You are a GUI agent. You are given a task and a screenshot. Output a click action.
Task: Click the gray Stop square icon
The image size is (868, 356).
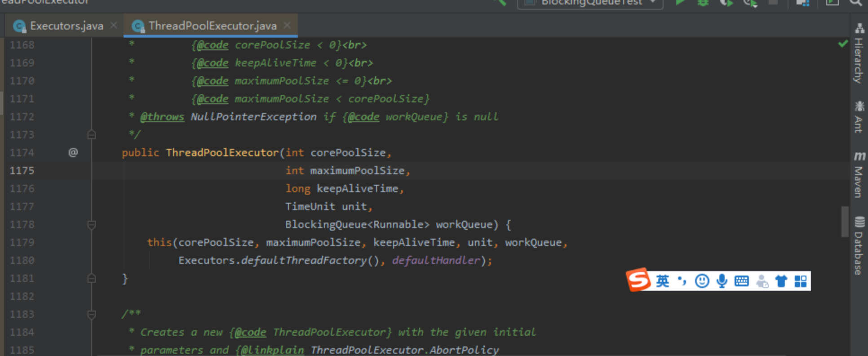point(773,2)
